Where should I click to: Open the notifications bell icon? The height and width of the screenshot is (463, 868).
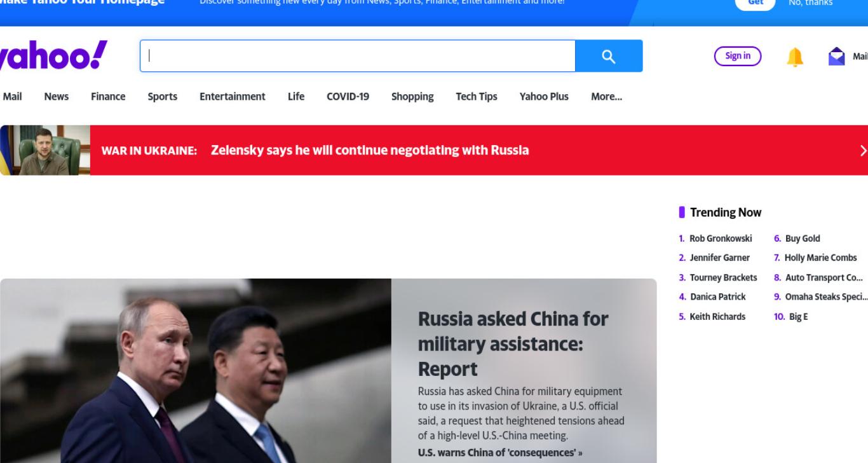(795, 57)
